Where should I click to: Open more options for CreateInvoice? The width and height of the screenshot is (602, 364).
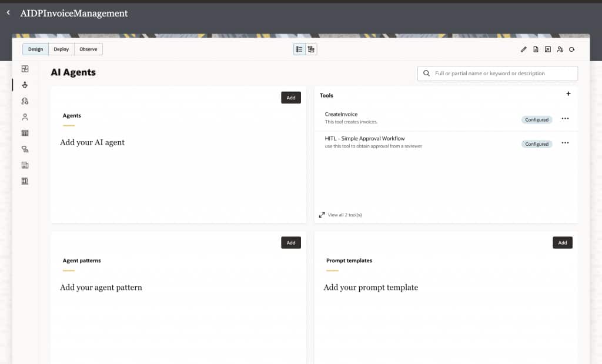click(x=565, y=118)
